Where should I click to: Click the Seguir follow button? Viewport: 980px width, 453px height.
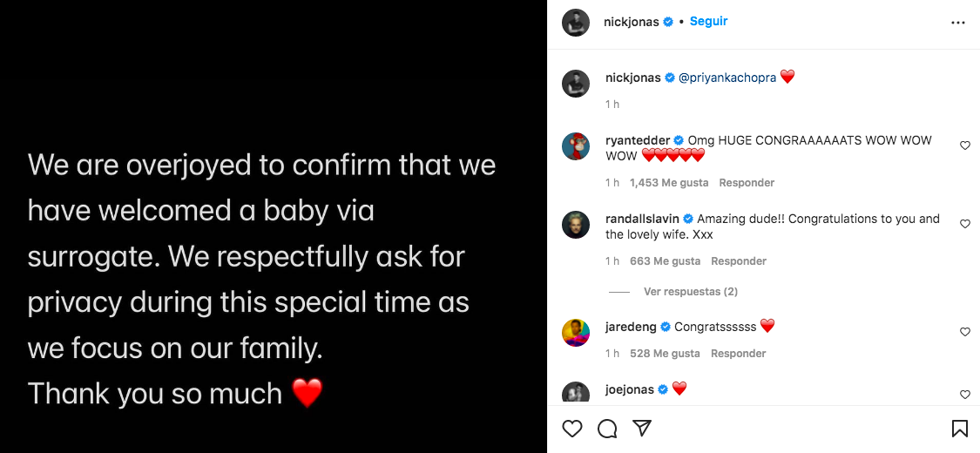[x=708, y=22]
